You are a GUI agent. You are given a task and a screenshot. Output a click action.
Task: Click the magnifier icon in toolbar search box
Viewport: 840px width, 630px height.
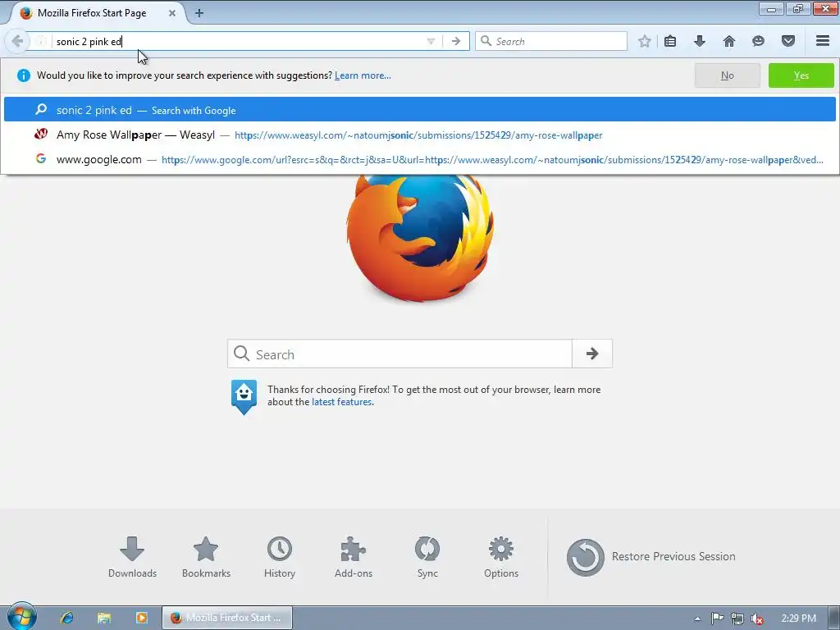(486, 41)
